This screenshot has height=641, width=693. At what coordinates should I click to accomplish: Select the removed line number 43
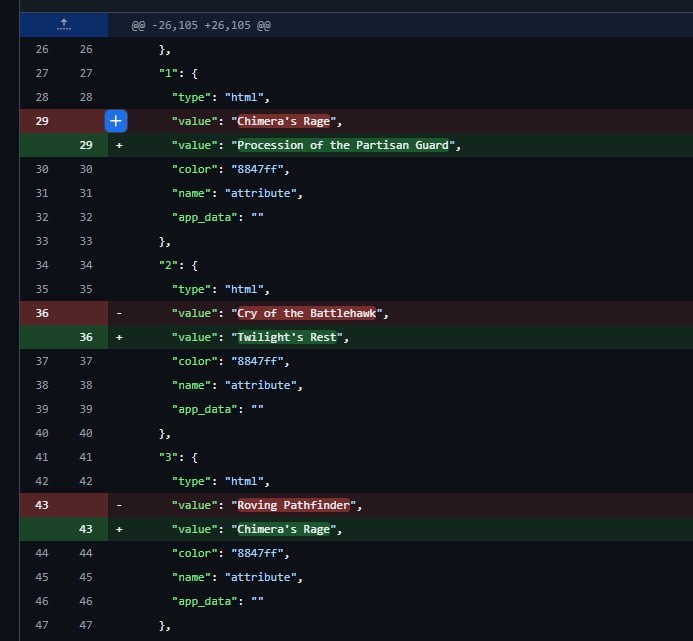coord(41,505)
